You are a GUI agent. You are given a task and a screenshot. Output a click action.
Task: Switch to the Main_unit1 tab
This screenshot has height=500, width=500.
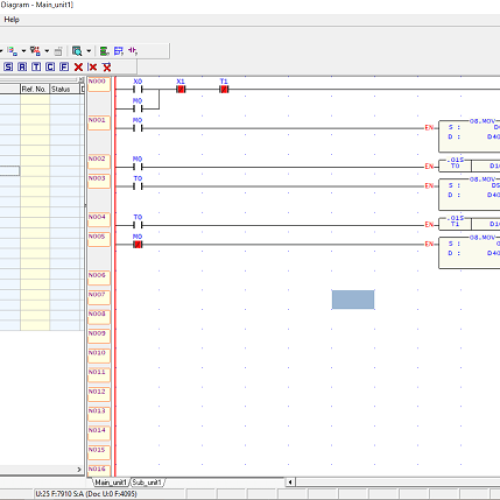(x=111, y=482)
